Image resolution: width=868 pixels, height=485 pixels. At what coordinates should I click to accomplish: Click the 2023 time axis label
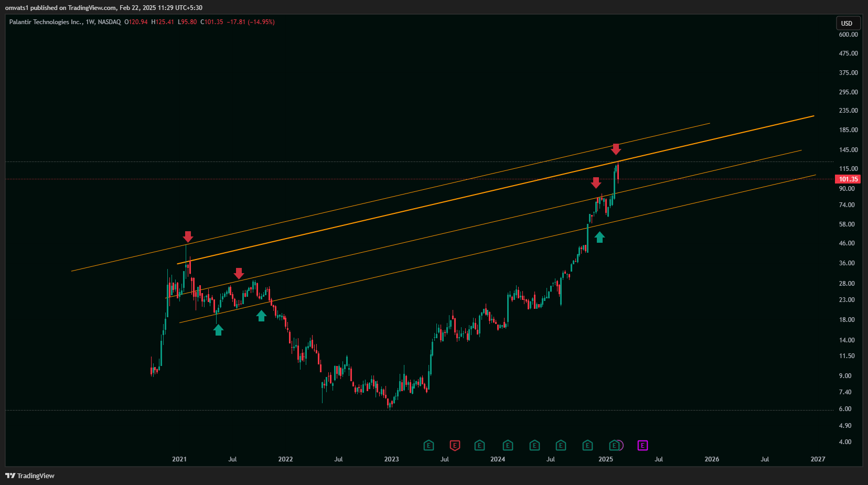(x=391, y=459)
